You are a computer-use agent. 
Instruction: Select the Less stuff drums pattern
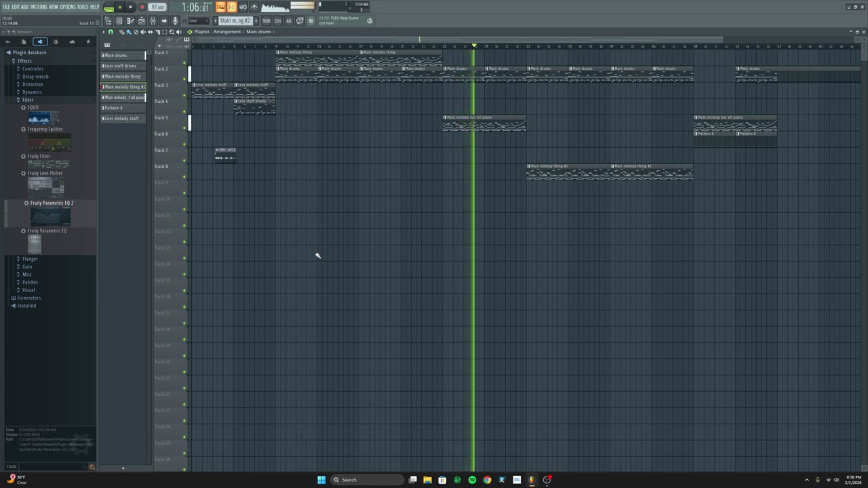pyautogui.click(x=123, y=66)
